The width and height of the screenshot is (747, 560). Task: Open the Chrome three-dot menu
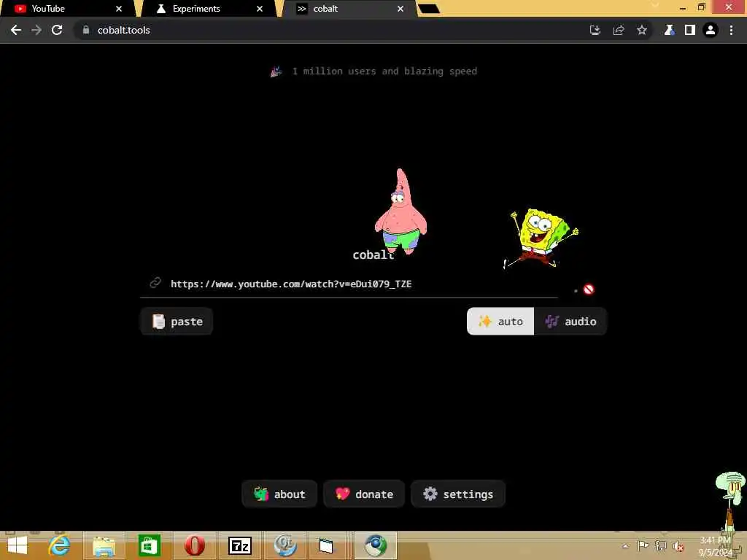(x=731, y=30)
